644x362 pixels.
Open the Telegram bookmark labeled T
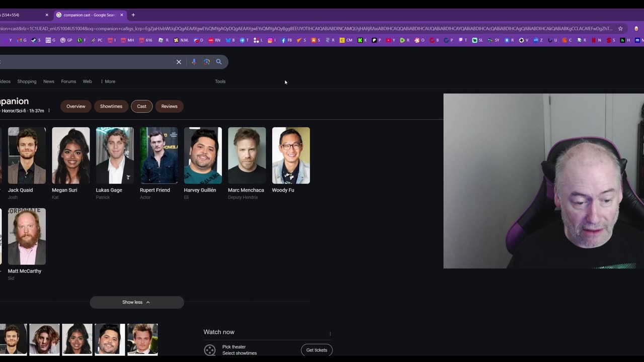(x=244, y=40)
